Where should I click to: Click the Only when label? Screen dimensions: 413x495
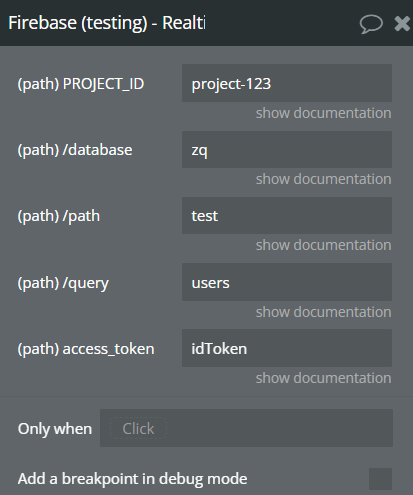point(55,429)
